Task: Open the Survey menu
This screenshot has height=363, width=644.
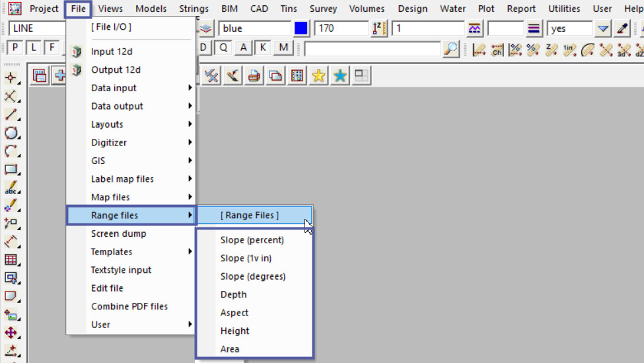Action: (x=323, y=9)
